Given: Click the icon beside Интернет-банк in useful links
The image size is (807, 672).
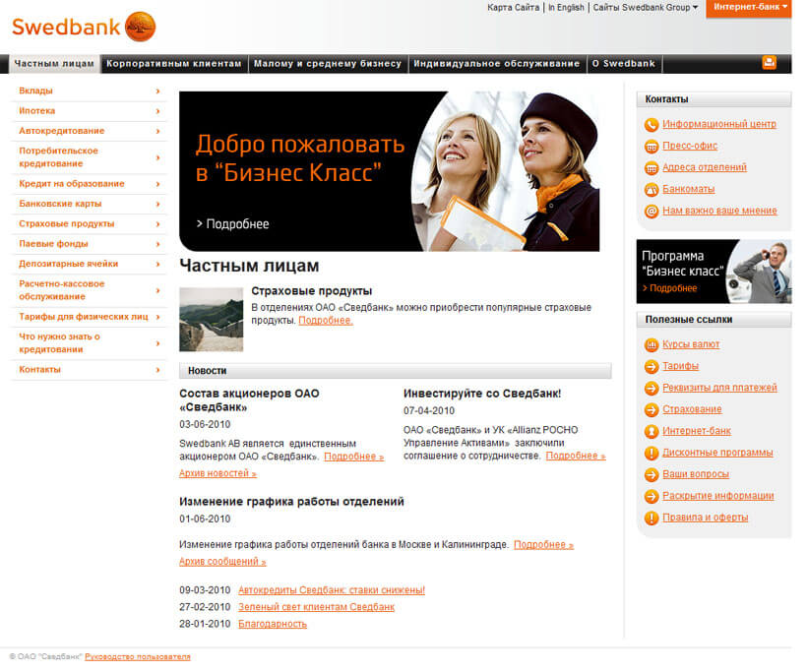Looking at the screenshot, I should (x=651, y=431).
